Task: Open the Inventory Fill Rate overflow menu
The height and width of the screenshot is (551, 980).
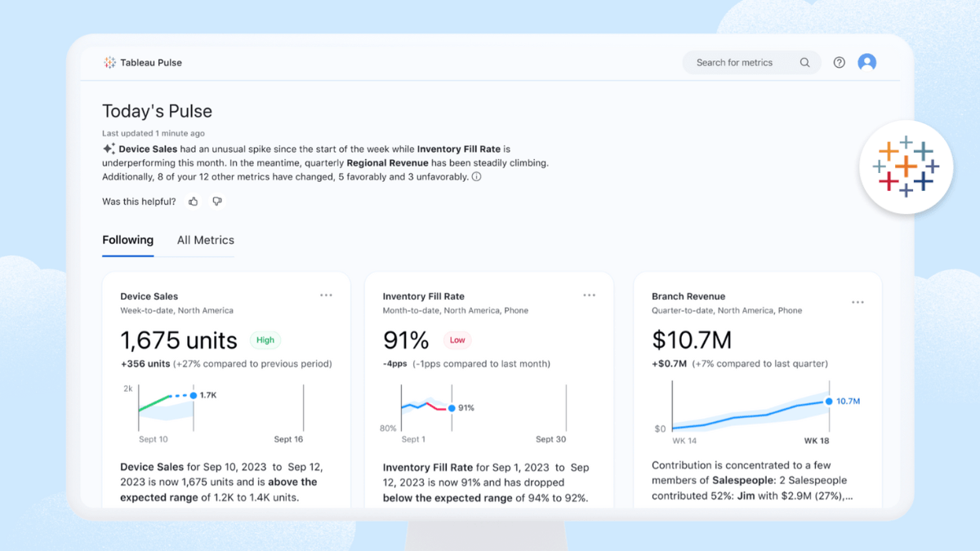Action: coord(589,295)
